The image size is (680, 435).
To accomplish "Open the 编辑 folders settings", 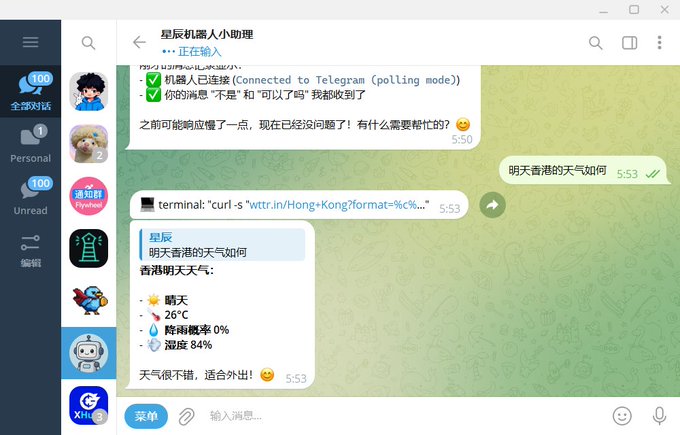I will [x=30, y=251].
